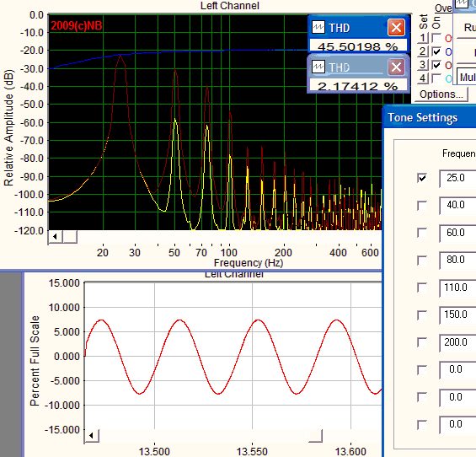The width and height of the screenshot is (476, 457).
Task: Click the corner handle icon on the time plot
Action: pyautogui.click(x=315, y=436)
